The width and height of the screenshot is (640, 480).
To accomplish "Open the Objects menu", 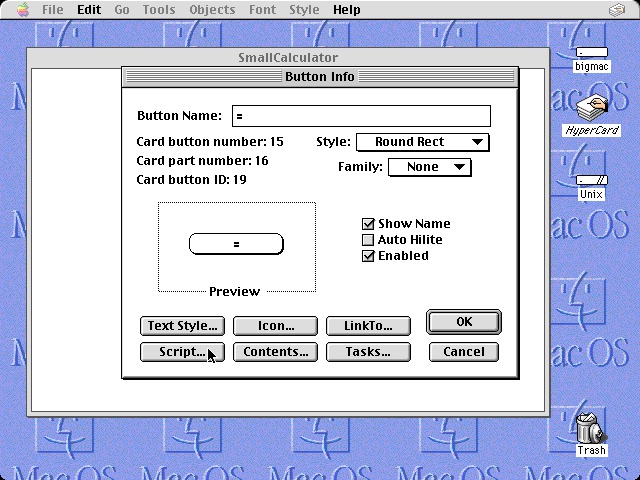I will (x=212, y=9).
